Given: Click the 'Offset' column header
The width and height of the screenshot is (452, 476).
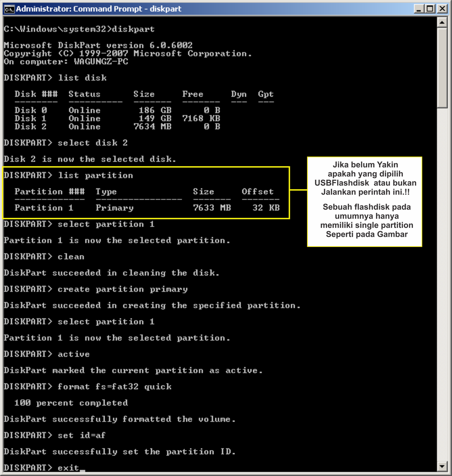Looking at the screenshot, I should click(258, 192).
